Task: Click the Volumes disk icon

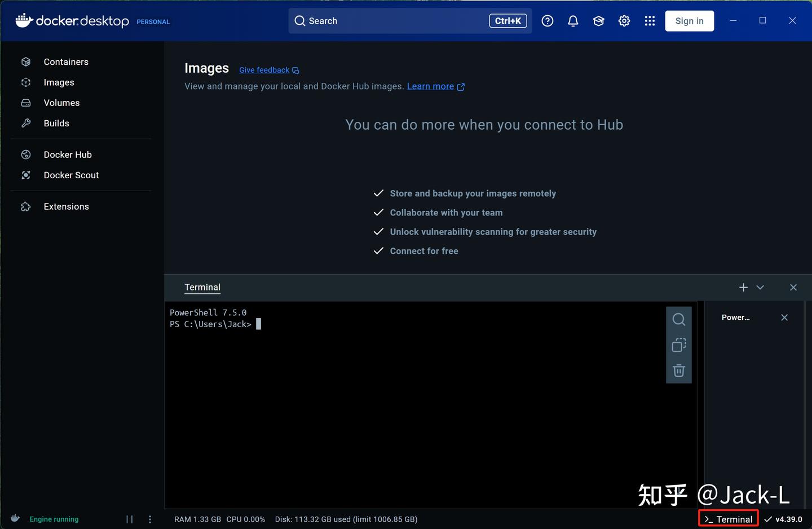Action: tap(26, 103)
